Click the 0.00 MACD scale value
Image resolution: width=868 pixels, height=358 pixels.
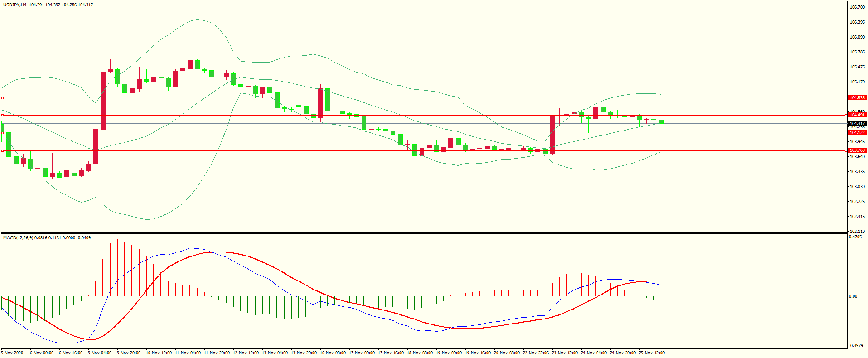[x=853, y=296]
